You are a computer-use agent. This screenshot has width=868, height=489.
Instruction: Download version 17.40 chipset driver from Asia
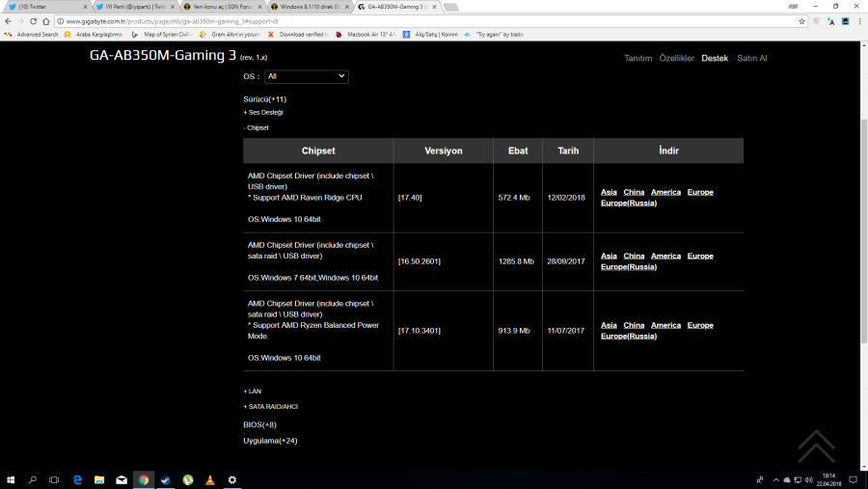[x=609, y=192]
